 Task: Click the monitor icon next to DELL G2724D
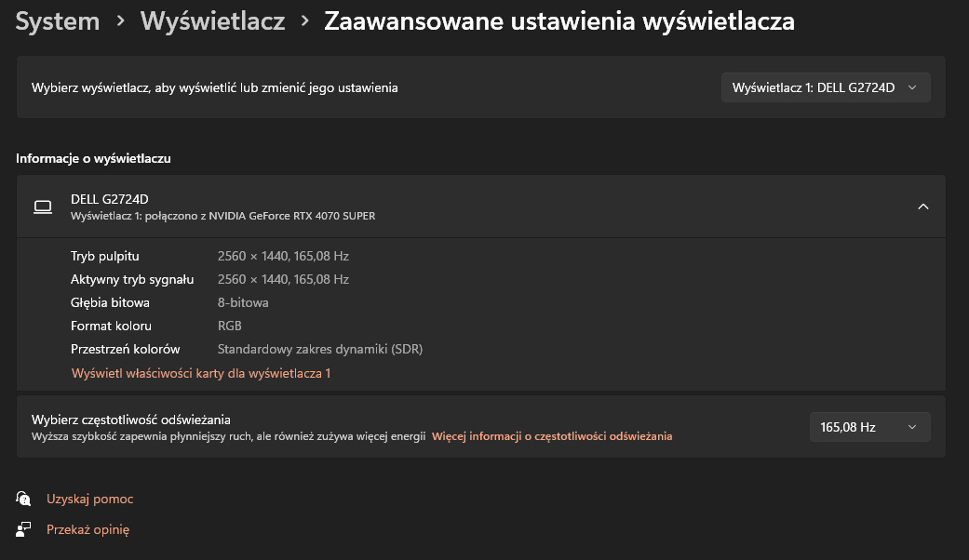(x=43, y=206)
